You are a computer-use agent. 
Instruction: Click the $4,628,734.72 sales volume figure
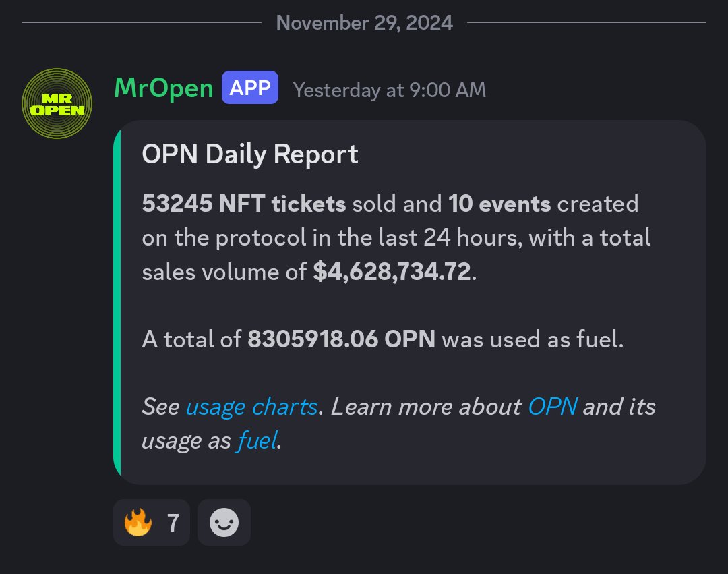coord(392,272)
